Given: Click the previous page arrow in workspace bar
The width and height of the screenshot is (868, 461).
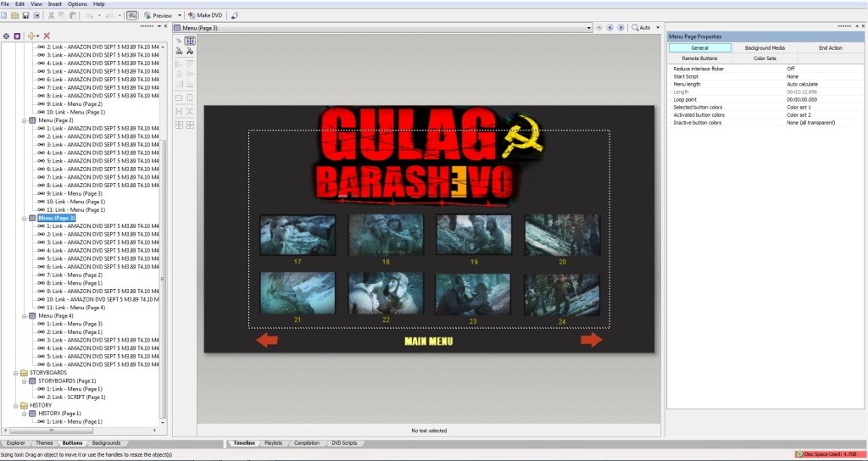Looking at the screenshot, I should 609,27.
